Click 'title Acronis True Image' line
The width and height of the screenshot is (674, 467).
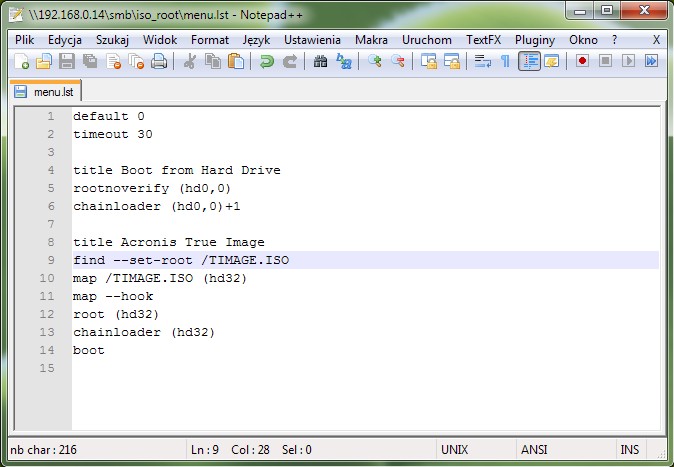(x=168, y=242)
